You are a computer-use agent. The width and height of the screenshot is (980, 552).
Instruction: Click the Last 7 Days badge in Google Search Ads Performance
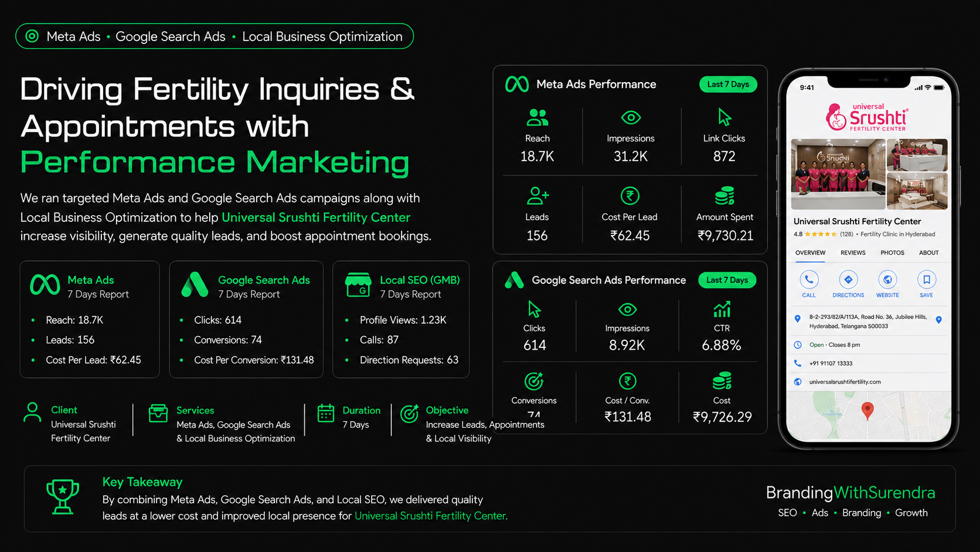click(x=727, y=280)
